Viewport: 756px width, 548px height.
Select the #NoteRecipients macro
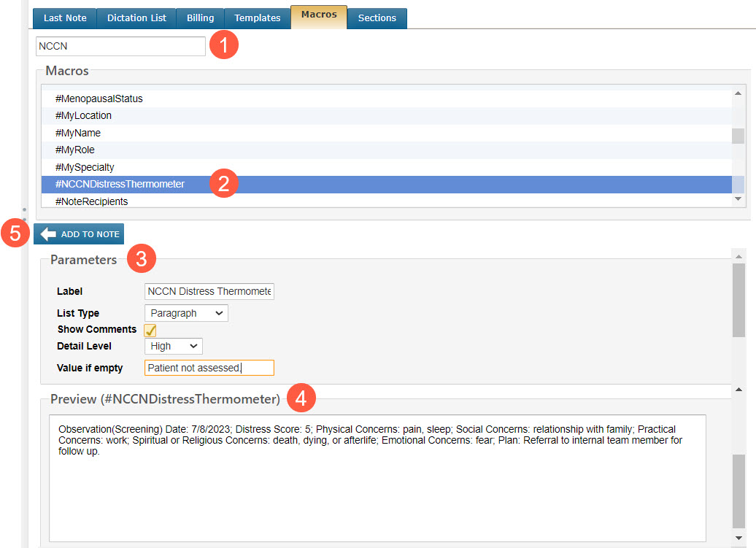click(x=91, y=201)
